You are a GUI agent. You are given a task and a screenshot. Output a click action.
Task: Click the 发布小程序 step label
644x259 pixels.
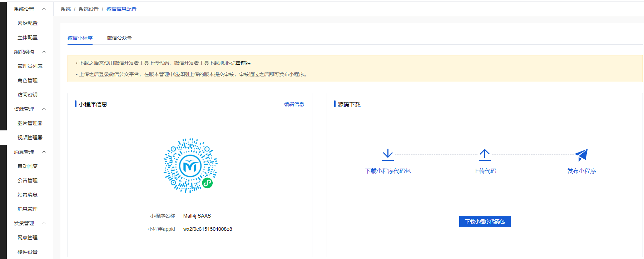click(581, 171)
